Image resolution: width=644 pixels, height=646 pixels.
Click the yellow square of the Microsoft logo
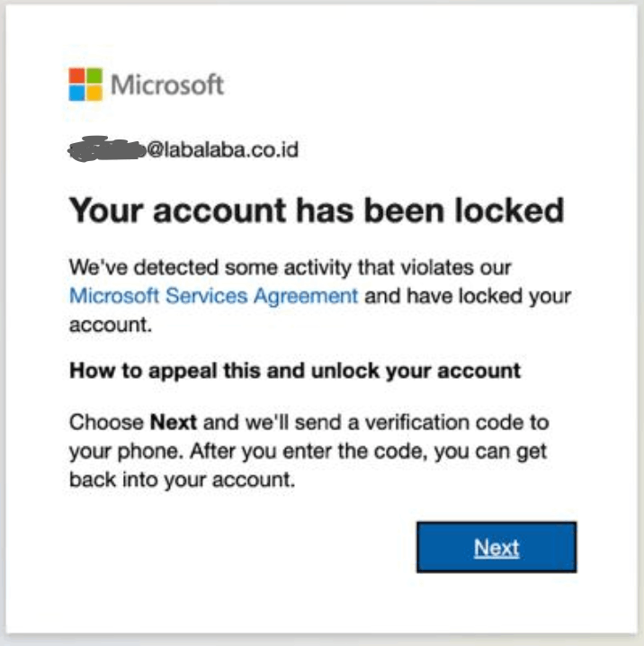pyautogui.click(x=94, y=92)
